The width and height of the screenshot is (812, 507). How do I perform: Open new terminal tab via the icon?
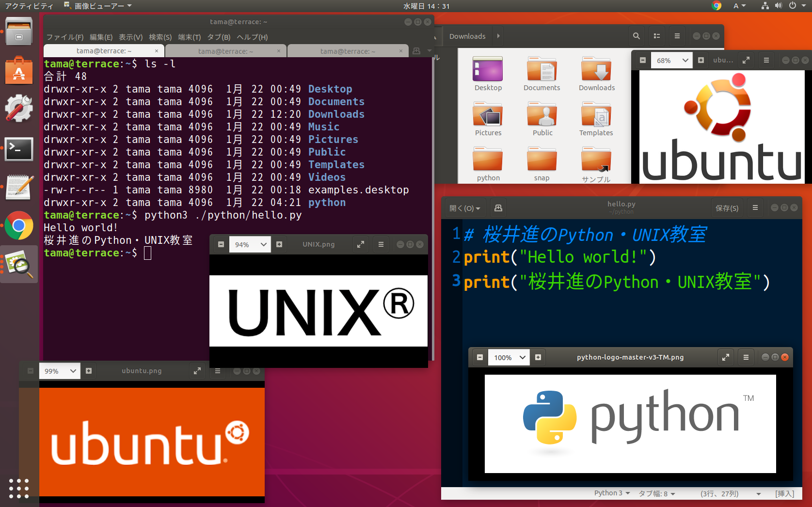pos(416,51)
